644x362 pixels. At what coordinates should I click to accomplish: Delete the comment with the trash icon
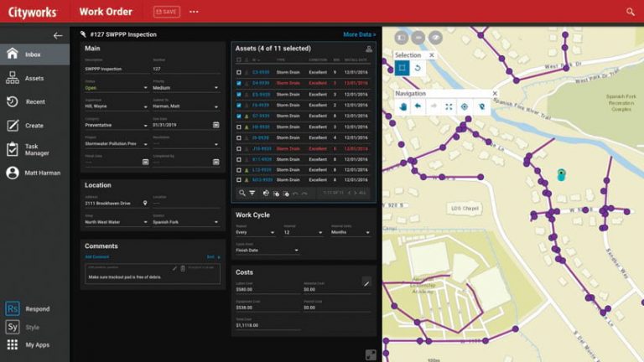coord(183,268)
